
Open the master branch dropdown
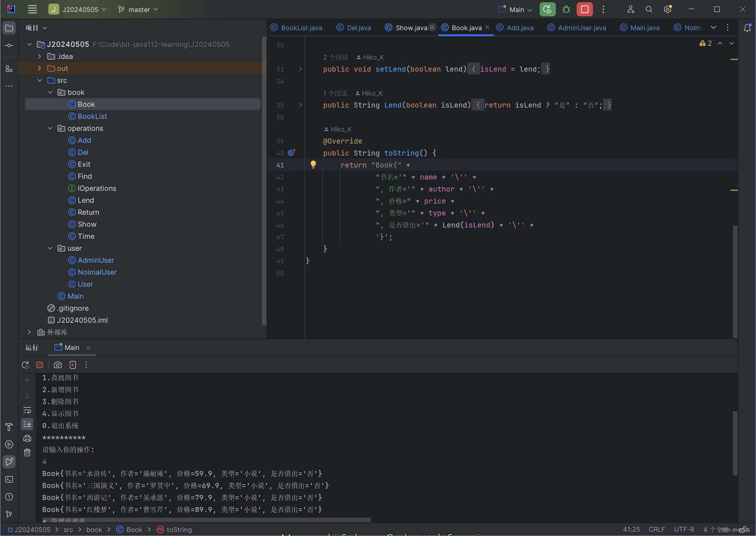tap(138, 9)
